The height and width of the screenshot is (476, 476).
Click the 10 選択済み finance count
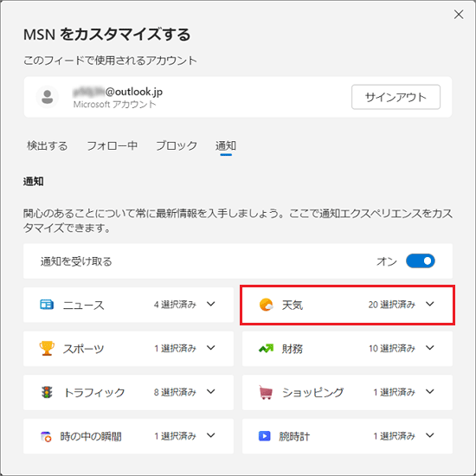(x=392, y=348)
